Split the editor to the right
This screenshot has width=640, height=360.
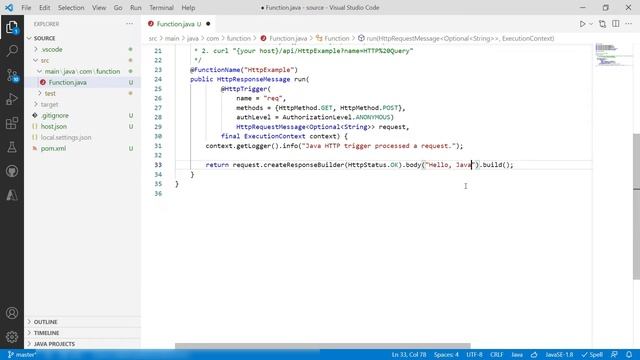[616, 24]
